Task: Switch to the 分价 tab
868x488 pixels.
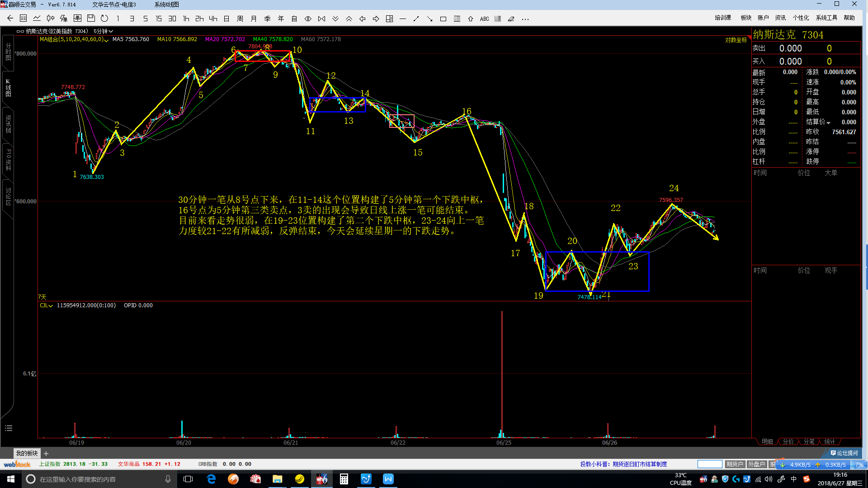Action: click(788, 441)
